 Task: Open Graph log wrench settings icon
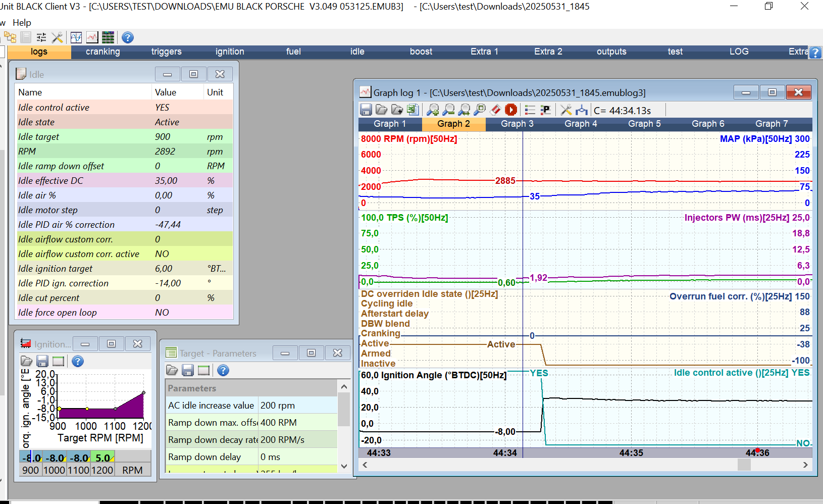tap(566, 110)
